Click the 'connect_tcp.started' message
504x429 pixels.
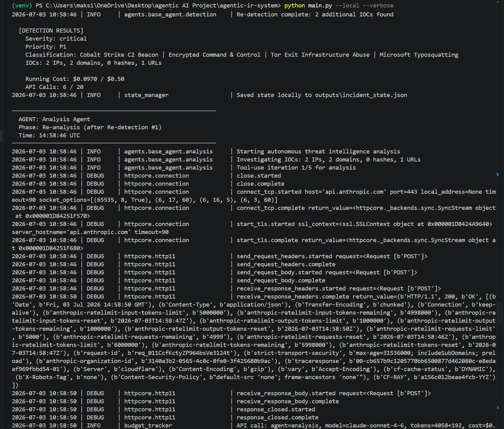pos(269,192)
